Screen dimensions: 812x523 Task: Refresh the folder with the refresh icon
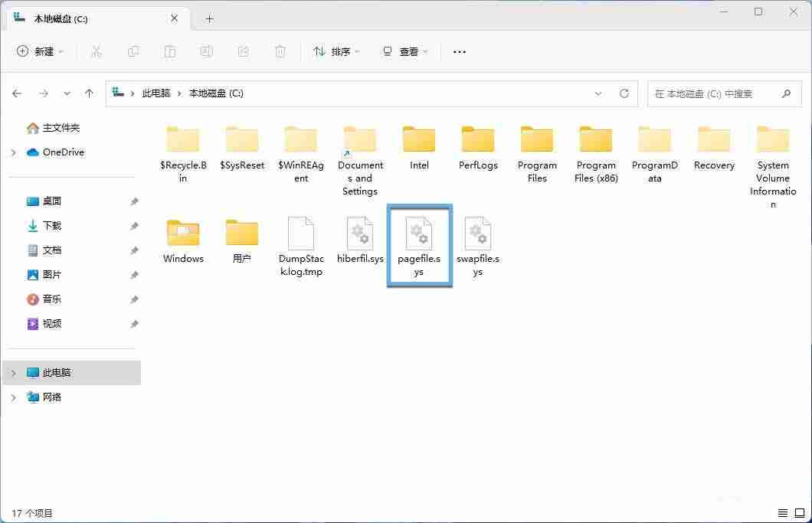624,93
